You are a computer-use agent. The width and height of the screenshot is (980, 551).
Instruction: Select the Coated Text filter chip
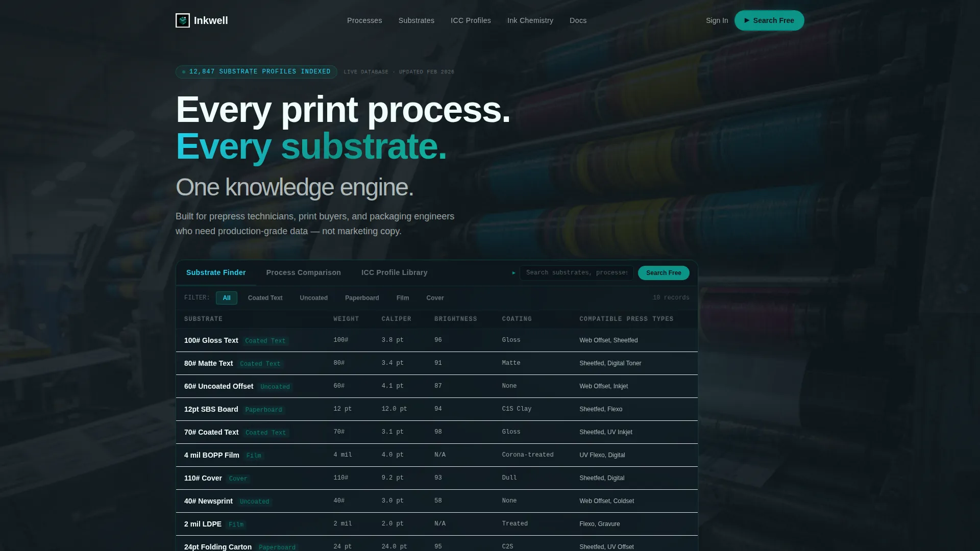pos(265,298)
